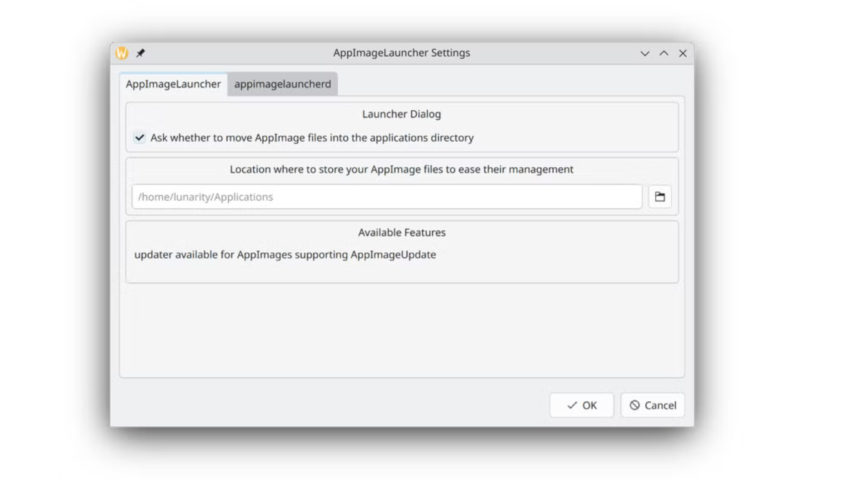Focus the /home/lunarity/Applications path field
Image resolution: width=868 pixels, height=488 pixels.
pos(387,197)
